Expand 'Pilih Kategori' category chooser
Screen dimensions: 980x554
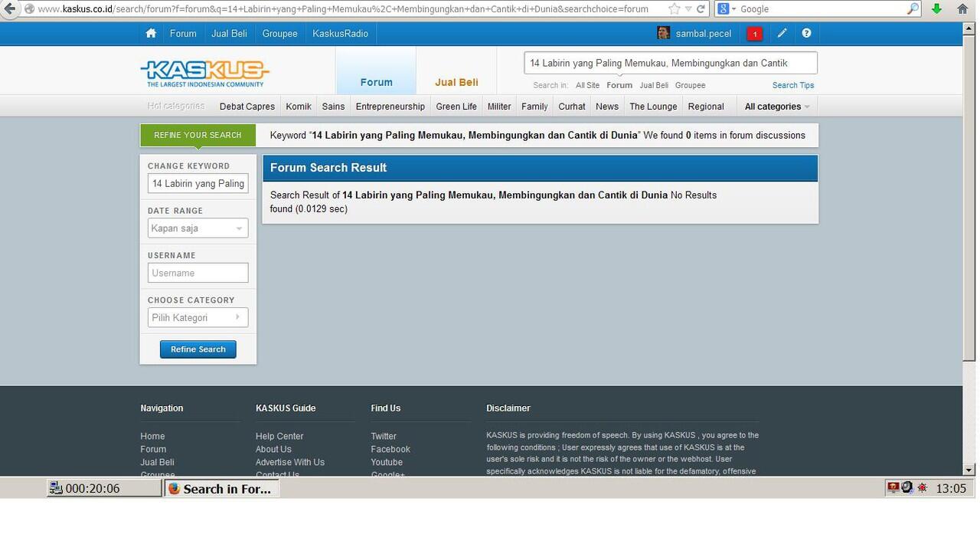coord(198,317)
